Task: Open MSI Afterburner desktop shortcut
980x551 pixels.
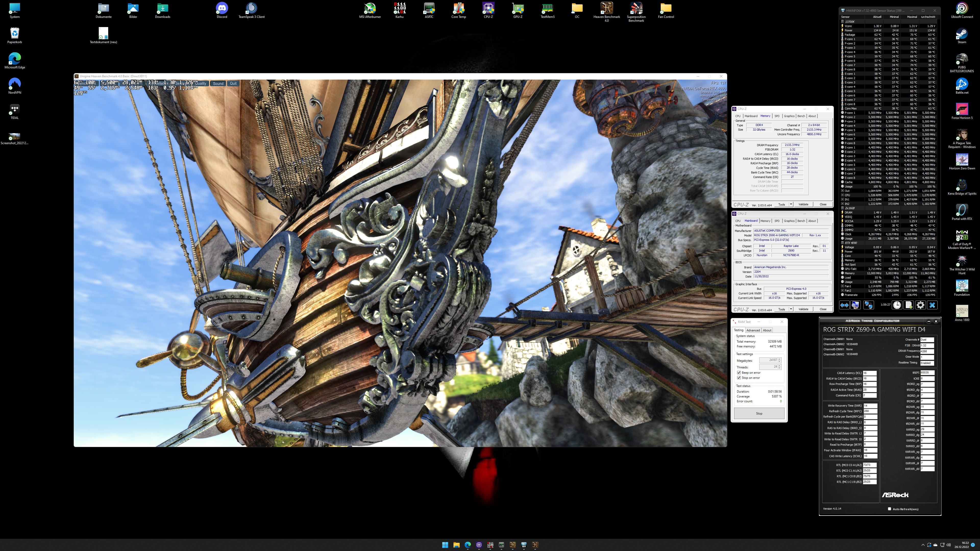Action: pos(370,10)
